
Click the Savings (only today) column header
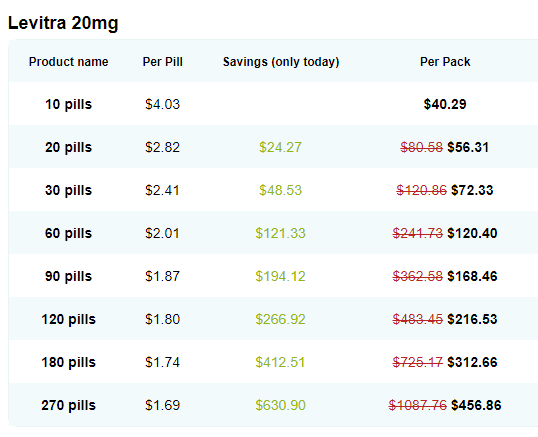[281, 62]
